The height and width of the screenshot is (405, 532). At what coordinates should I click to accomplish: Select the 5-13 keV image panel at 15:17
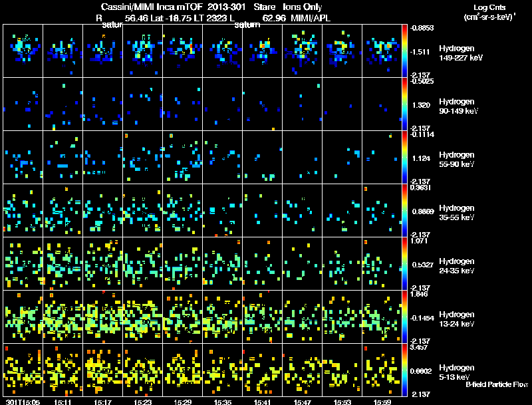(x=103, y=370)
